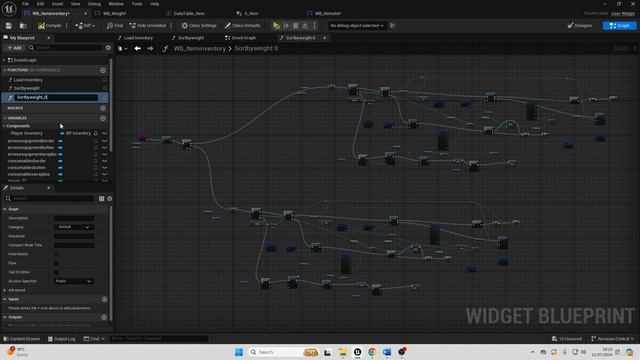The image size is (640, 360).
Task: Add a new function with plus icon
Action: coord(103,70)
